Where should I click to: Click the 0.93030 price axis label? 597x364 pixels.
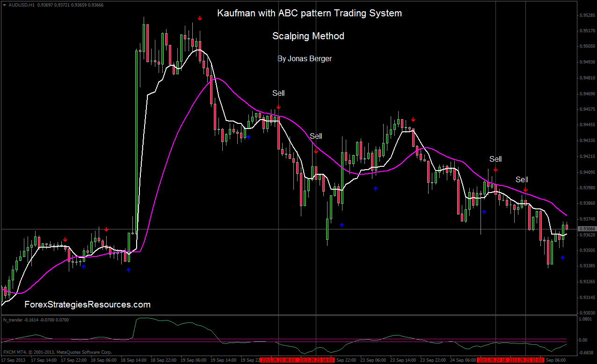[x=587, y=313]
